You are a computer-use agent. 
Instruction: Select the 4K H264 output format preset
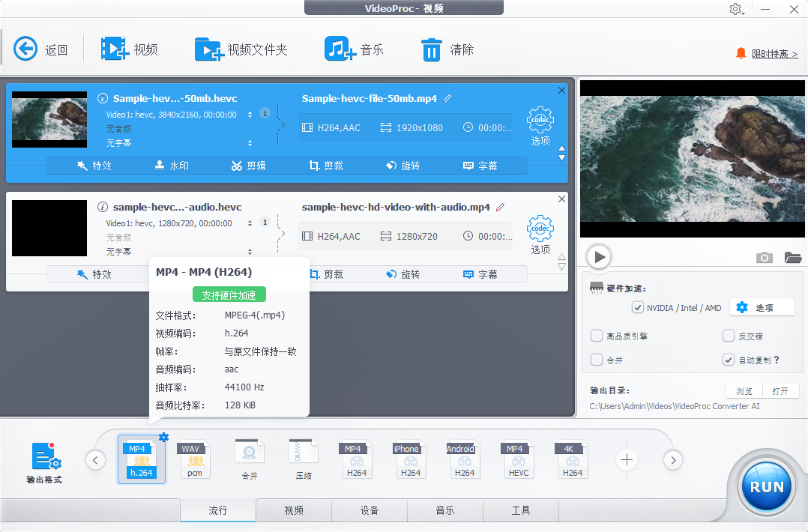click(x=571, y=459)
